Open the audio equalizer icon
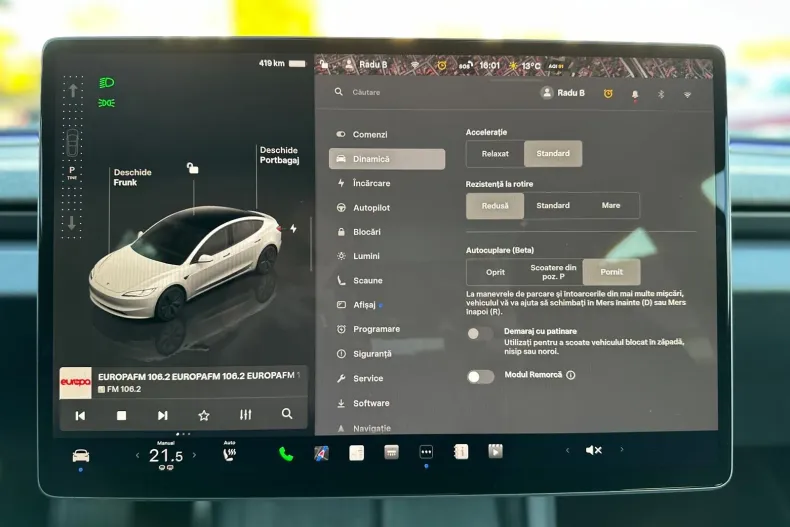 pyautogui.click(x=245, y=415)
